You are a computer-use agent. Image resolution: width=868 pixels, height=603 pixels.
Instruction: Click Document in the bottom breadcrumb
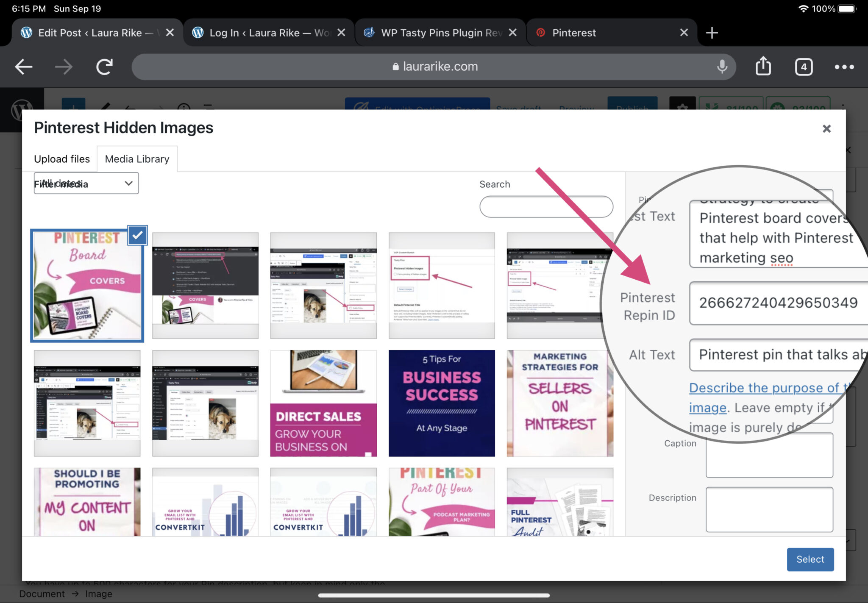click(x=42, y=594)
